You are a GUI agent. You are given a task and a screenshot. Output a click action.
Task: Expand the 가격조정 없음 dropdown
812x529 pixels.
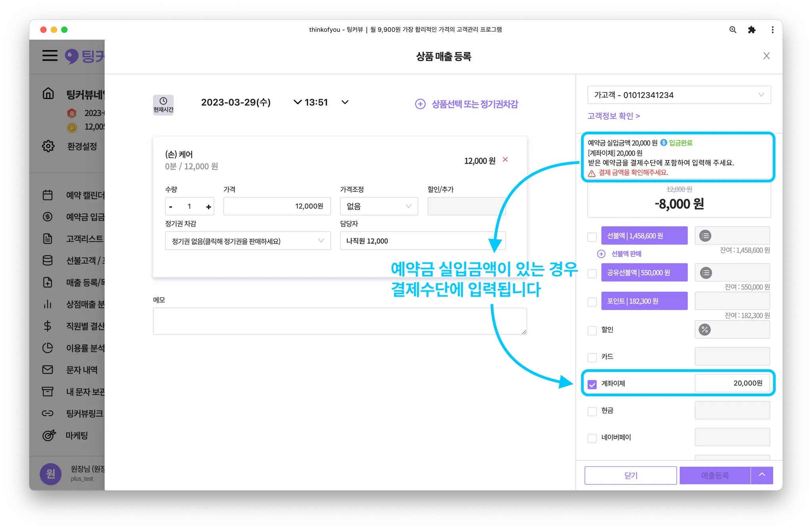coord(379,206)
